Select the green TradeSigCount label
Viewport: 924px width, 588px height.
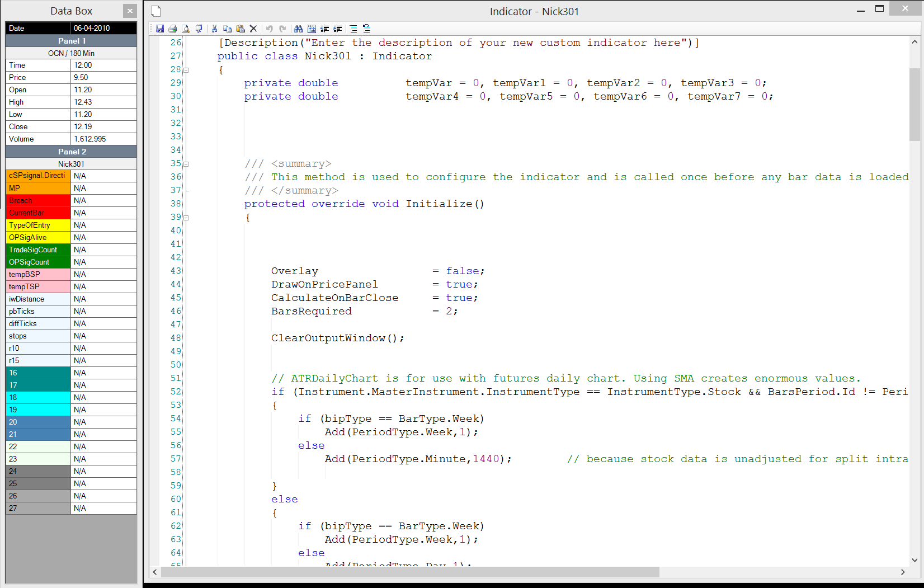pyautogui.click(x=38, y=250)
